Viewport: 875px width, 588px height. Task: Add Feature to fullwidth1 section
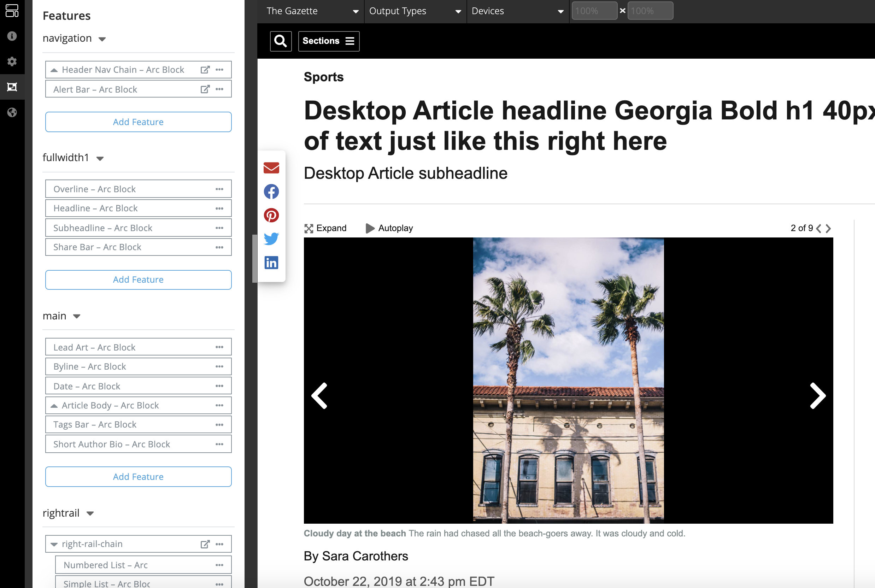(x=139, y=280)
